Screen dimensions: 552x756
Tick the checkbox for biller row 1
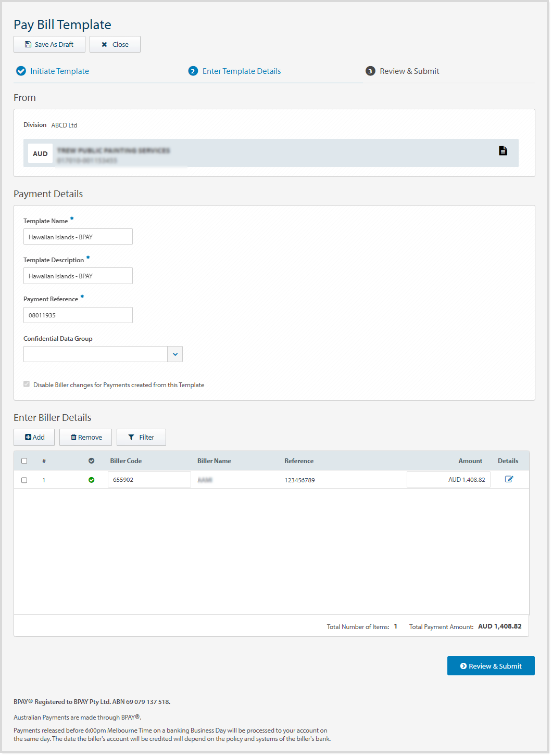pos(24,480)
